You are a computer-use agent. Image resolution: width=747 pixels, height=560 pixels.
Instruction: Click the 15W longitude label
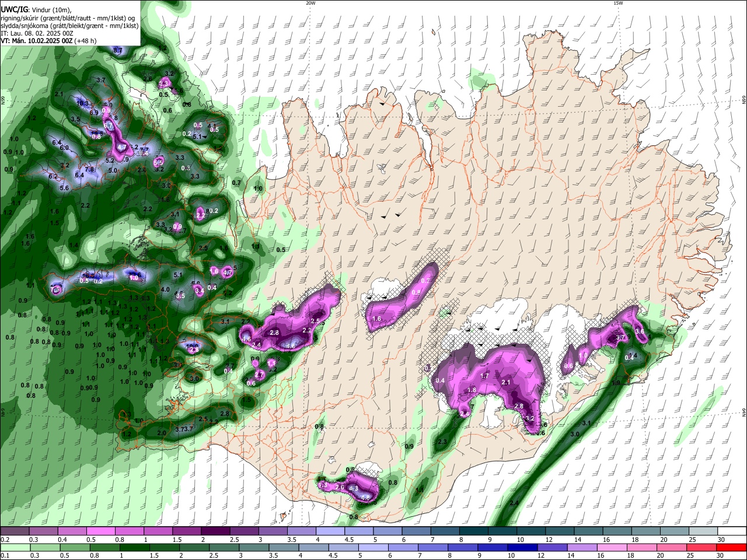618,3
